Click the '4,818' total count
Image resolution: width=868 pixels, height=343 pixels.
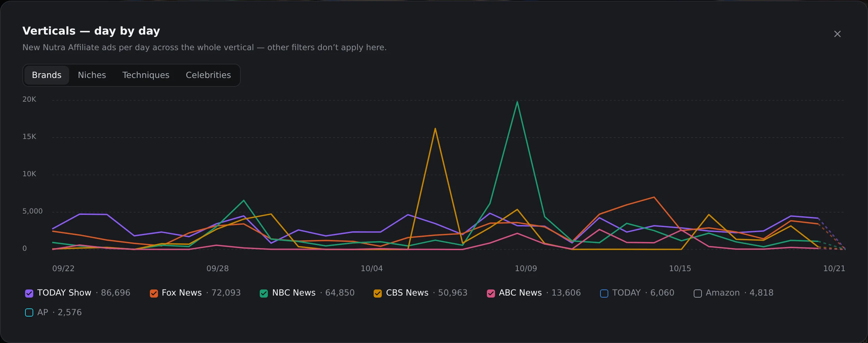[x=761, y=292]
